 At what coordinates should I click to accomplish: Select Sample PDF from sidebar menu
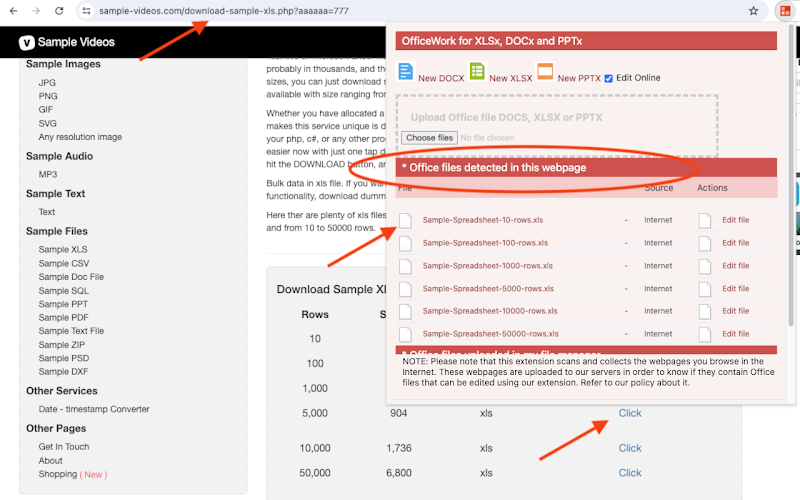63,317
